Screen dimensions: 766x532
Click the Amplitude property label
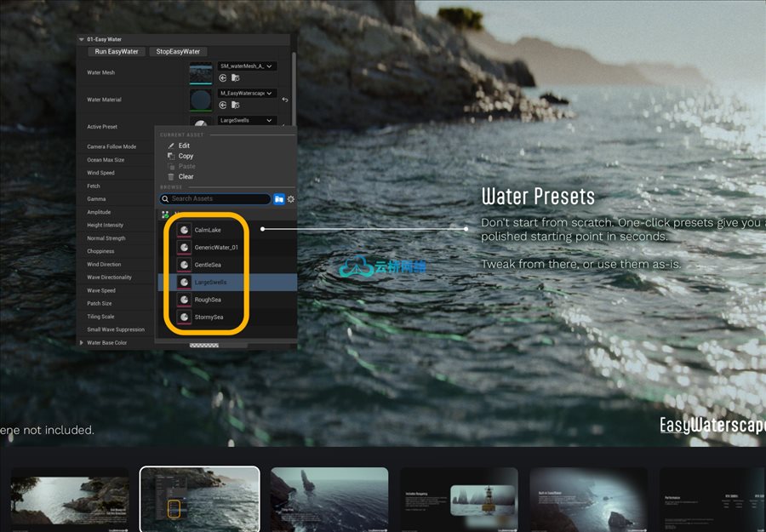point(99,212)
